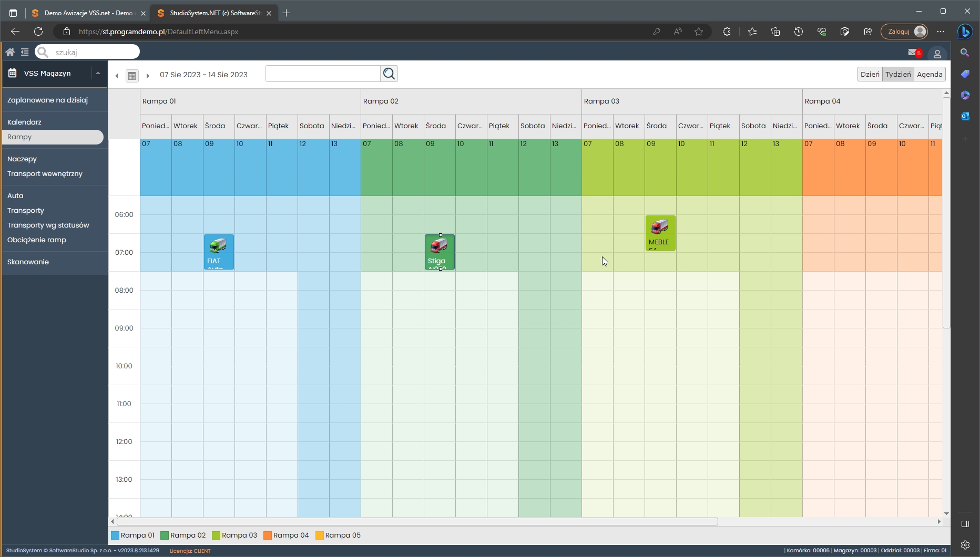Viewport: 980px width, 557px height.
Task: Add page to favorites star icon
Action: (x=699, y=32)
